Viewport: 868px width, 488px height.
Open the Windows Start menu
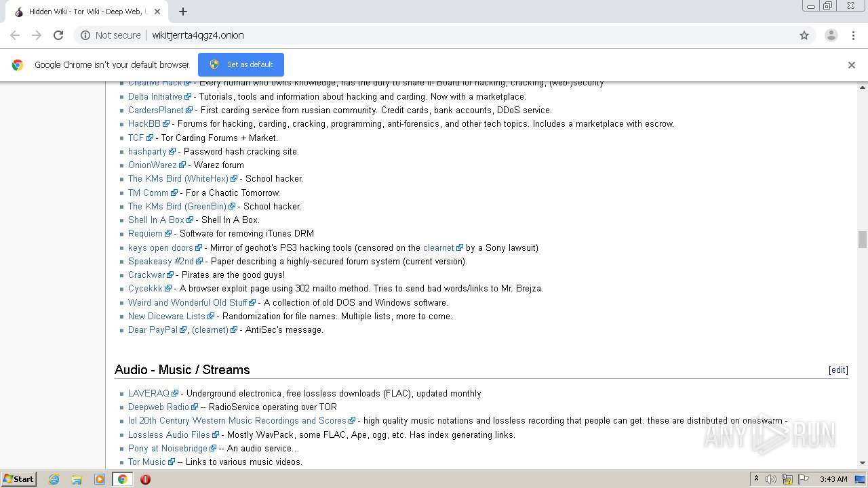18,479
